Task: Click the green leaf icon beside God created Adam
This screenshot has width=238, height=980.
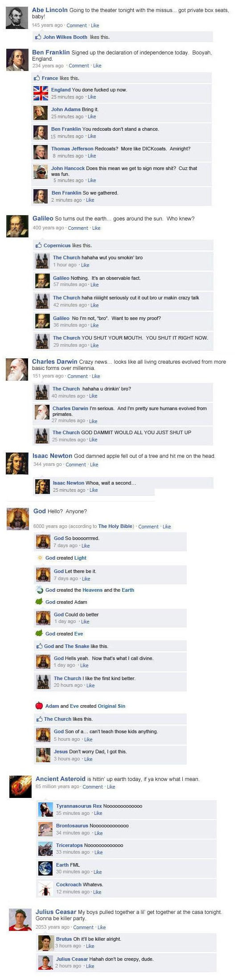Action: point(39,602)
